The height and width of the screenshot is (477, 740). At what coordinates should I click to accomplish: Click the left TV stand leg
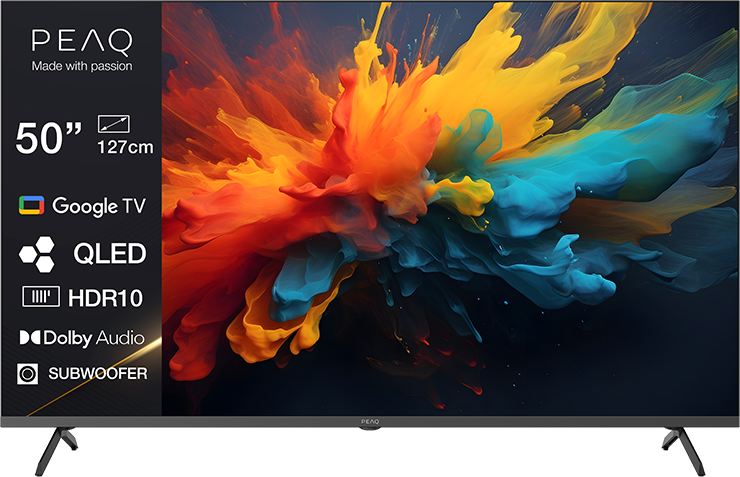pos(56,451)
